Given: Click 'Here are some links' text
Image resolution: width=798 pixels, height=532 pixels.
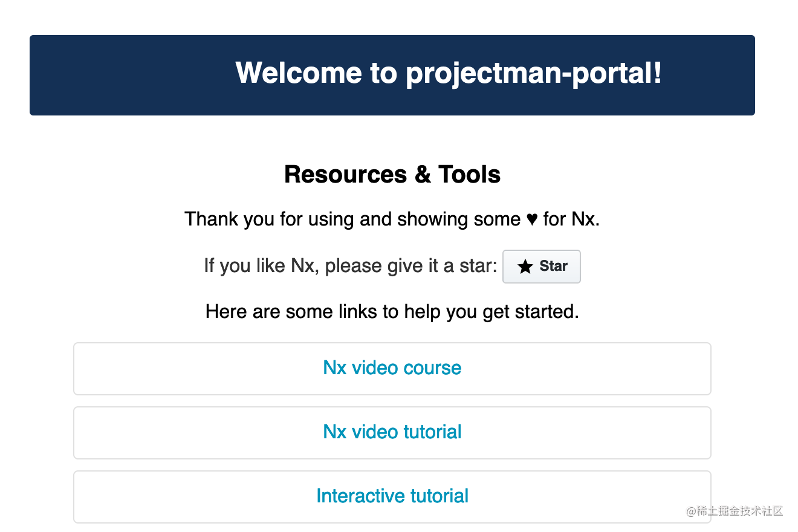Looking at the screenshot, I should (392, 312).
